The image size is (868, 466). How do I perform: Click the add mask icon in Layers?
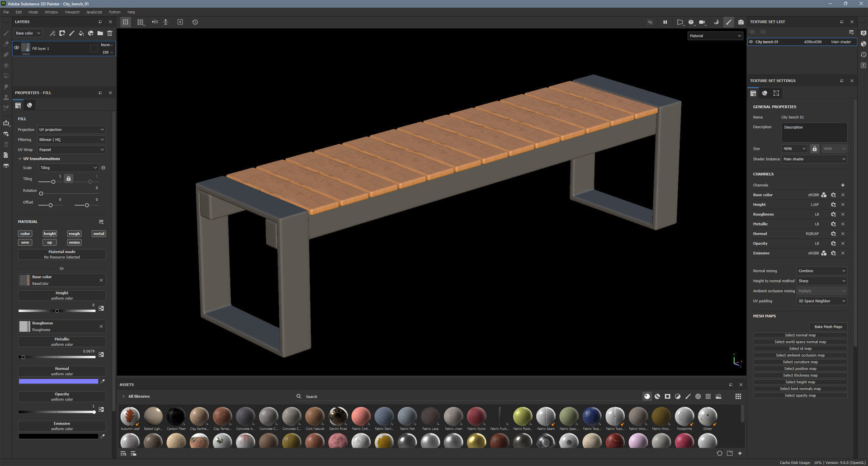tap(62, 33)
